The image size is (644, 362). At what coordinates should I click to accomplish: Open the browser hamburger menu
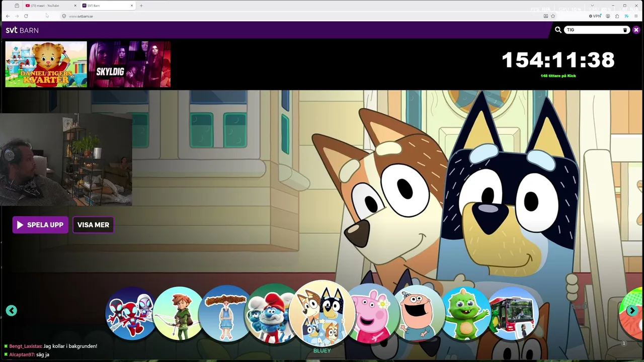click(636, 16)
